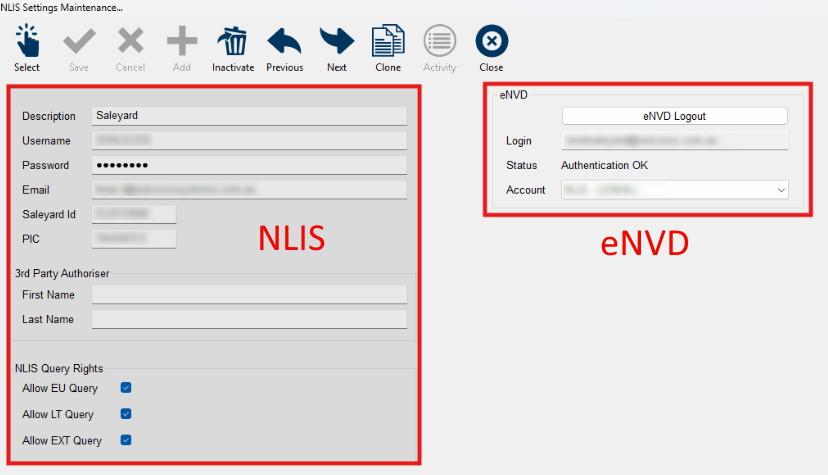
Task: Focus the 3rd Party First Name field
Action: coord(249,294)
